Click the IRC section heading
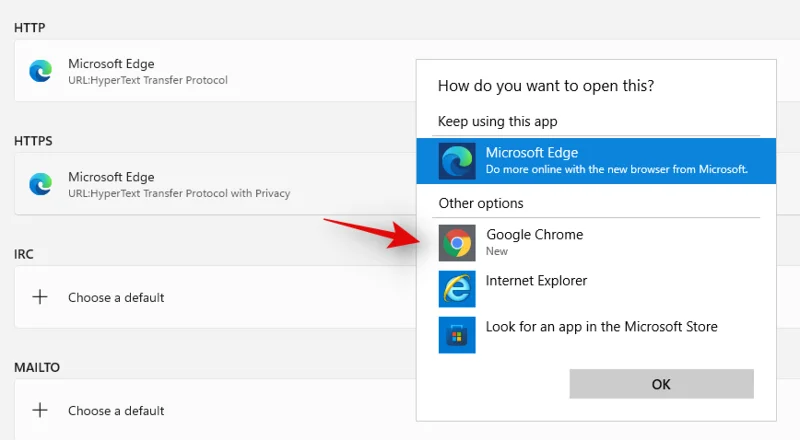 click(23, 254)
